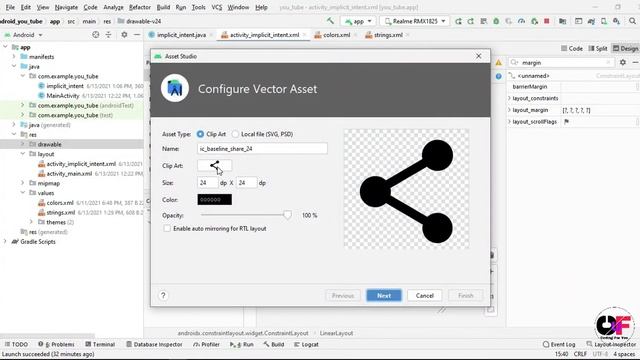This screenshot has width=640, height=360.
Task: Switch editor to Code view
Action: click(x=571, y=49)
